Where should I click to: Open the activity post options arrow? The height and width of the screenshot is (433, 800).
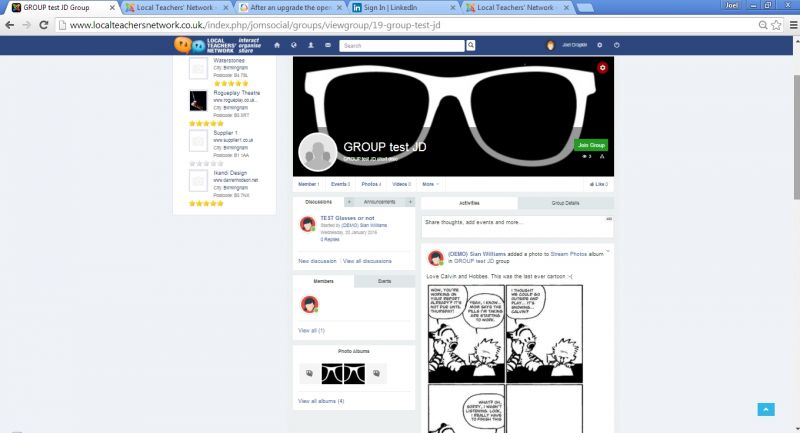pos(608,251)
